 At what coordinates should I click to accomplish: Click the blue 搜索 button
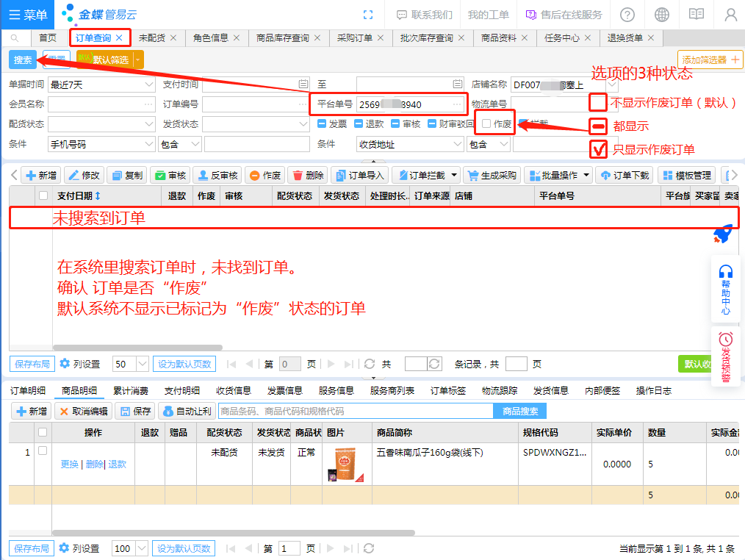coord(23,60)
